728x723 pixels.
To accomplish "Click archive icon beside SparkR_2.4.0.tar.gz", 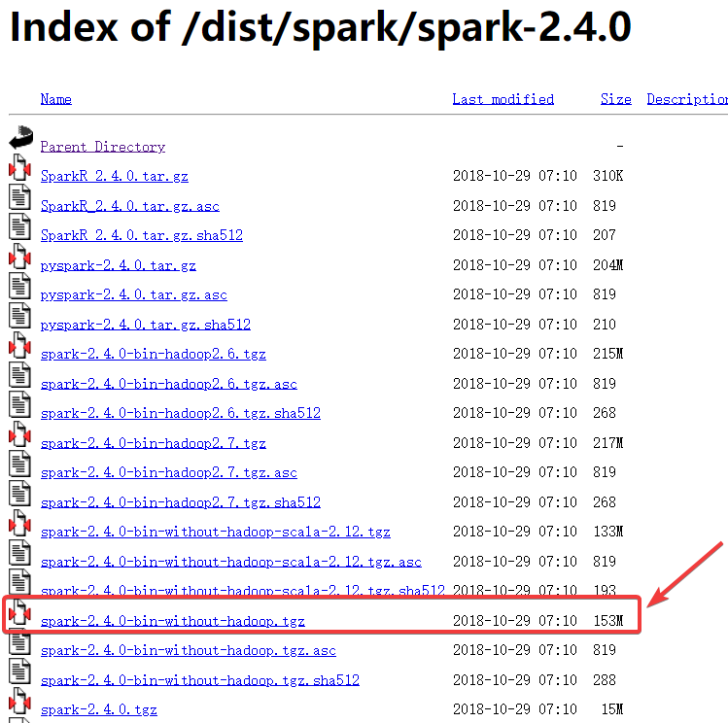I will pyautogui.click(x=19, y=167).
